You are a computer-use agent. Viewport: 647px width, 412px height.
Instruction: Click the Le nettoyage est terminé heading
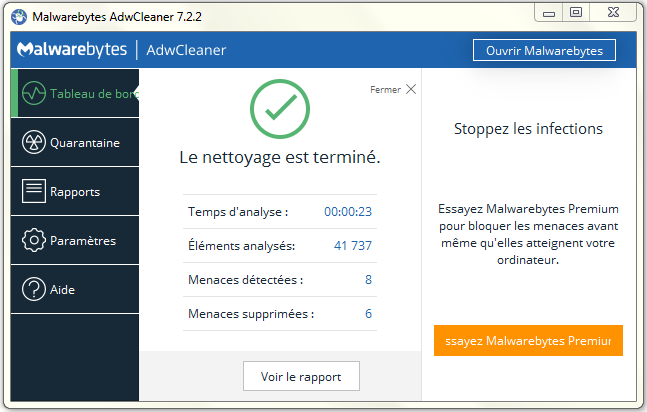pos(280,157)
